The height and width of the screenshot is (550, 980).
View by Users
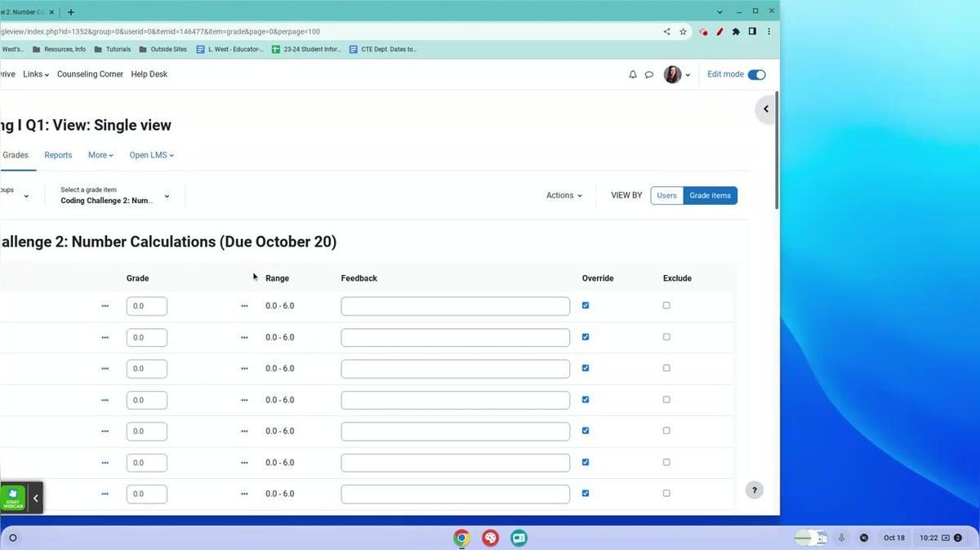667,196
